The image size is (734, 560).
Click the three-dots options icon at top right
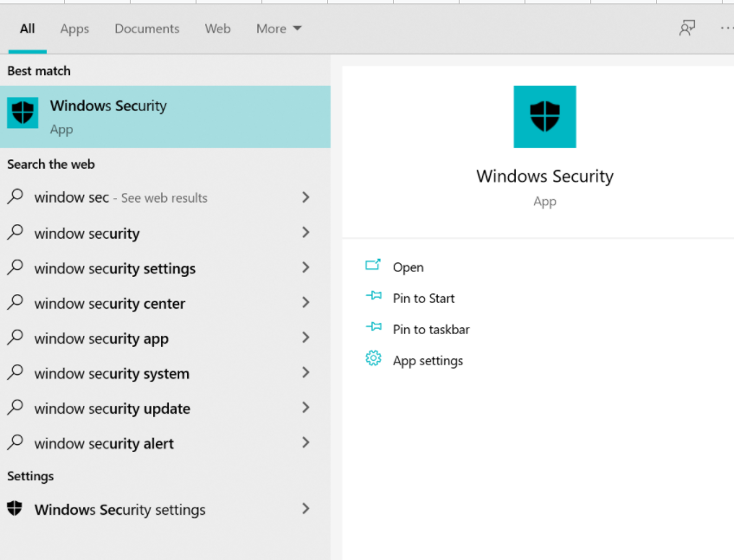(x=725, y=29)
